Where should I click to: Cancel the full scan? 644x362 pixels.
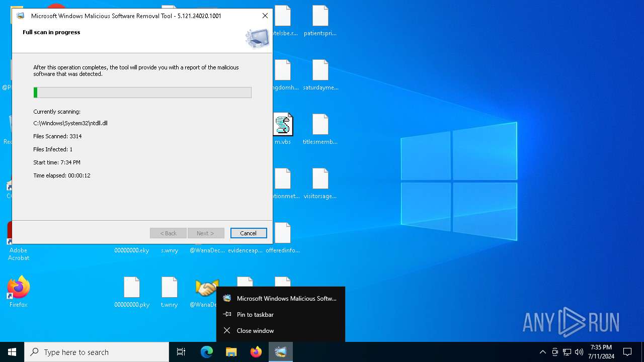click(249, 233)
